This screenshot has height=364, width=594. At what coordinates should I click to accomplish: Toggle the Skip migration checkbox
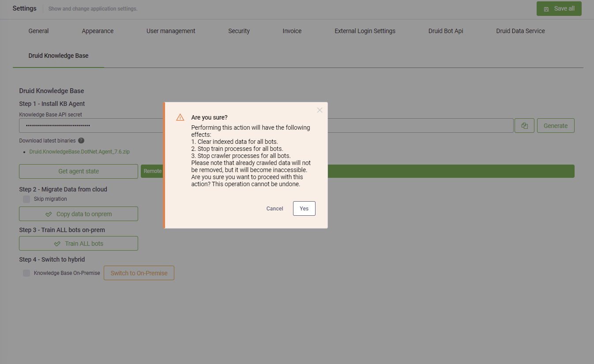coord(26,199)
